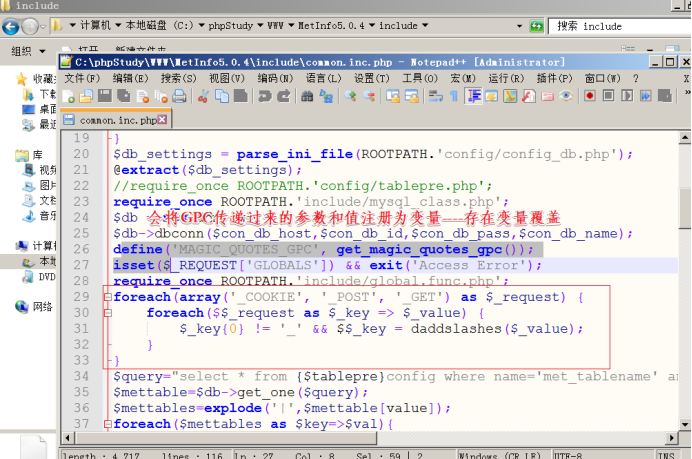This screenshot has width=692, height=459.
Task: Expand the hidden toolbar overflow chevron
Action: click(687, 92)
